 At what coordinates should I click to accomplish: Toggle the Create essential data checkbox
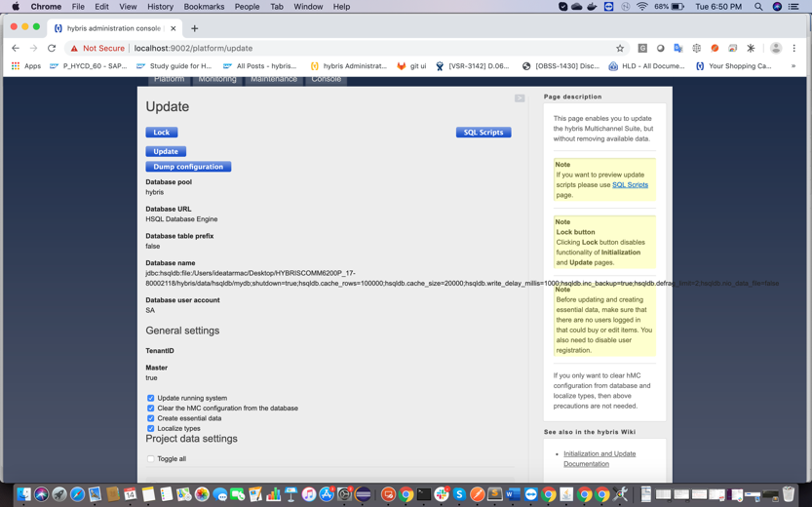(x=151, y=418)
